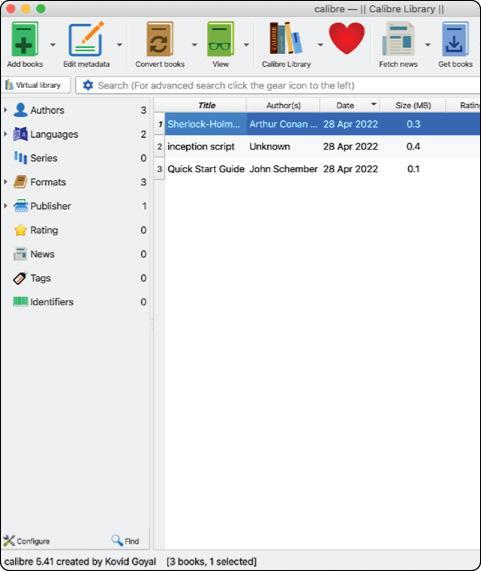Image resolution: width=481 pixels, height=571 pixels.
Task: Click row number 2 header
Action: (x=159, y=146)
